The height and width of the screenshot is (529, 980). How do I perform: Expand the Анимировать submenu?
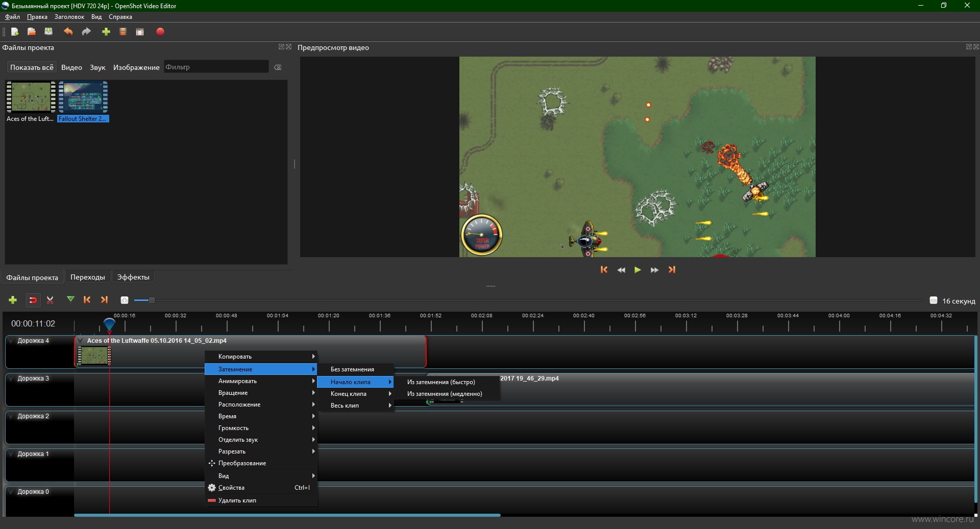pos(261,381)
